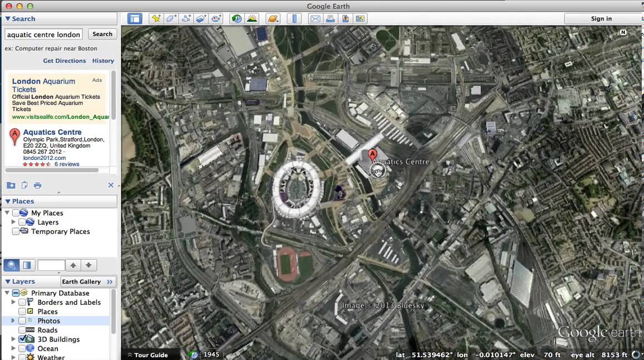Expand the Photos layer
The width and height of the screenshot is (644, 360).
13,320
